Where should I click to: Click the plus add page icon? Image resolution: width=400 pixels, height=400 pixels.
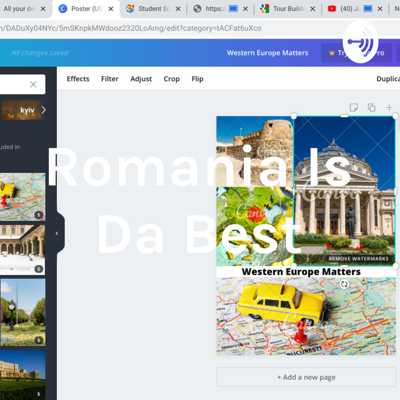pyautogui.click(x=389, y=107)
